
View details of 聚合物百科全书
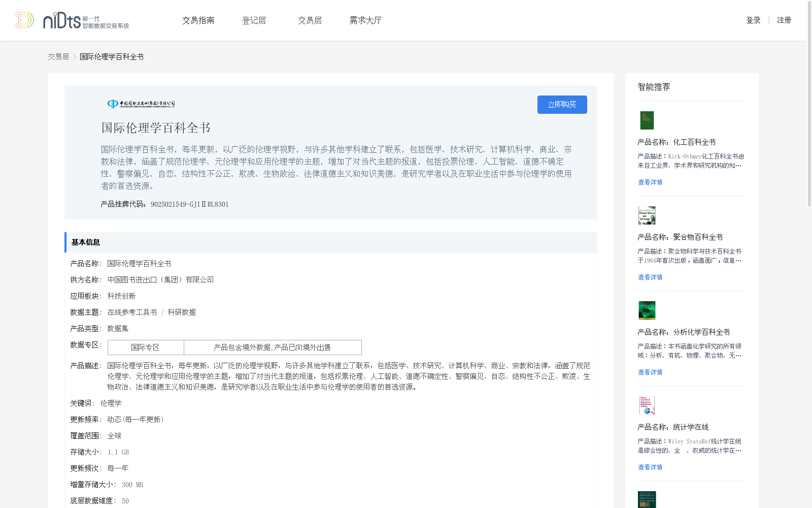click(x=650, y=277)
